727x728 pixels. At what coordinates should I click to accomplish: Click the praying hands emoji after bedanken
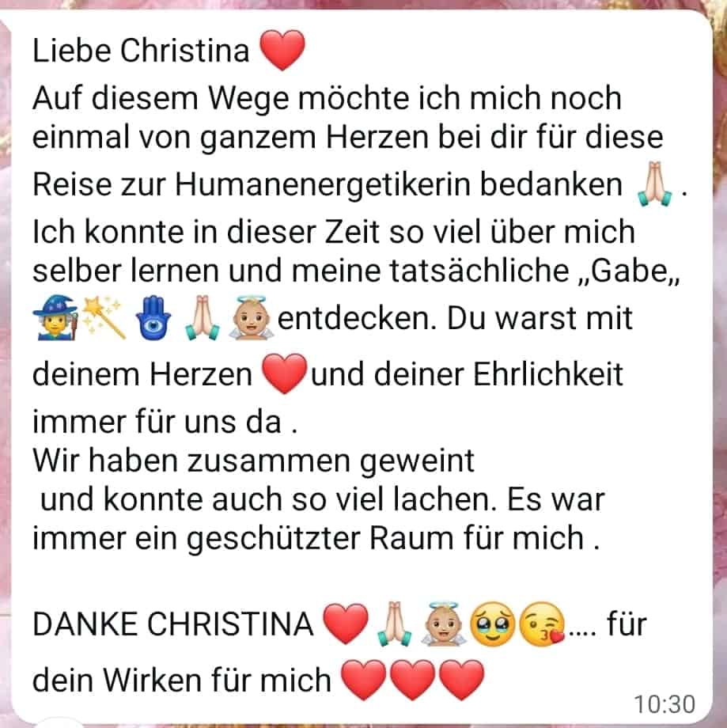pos(654,184)
